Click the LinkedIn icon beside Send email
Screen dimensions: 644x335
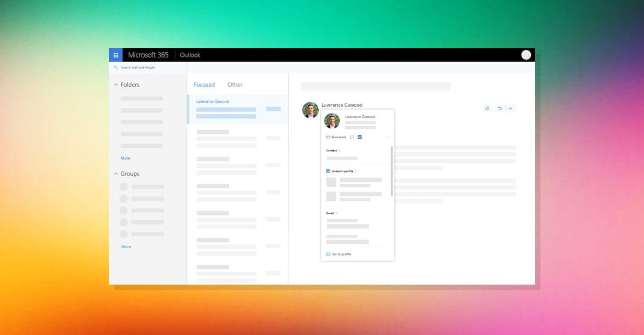coord(360,137)
